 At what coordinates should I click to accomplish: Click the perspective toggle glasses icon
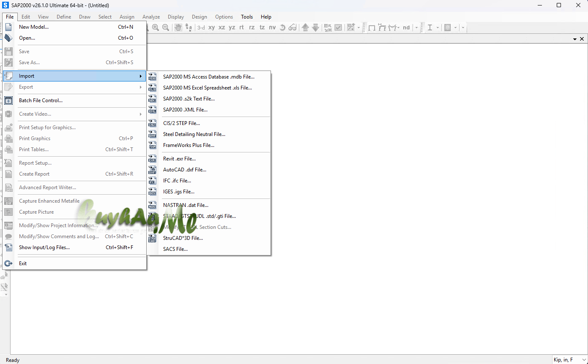click(x=293, y=27)
